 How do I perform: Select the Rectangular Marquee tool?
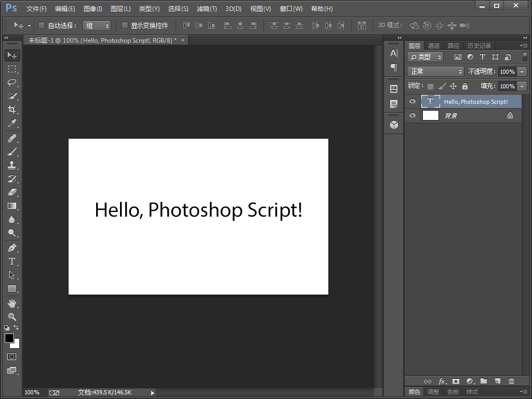click(12, 69)
